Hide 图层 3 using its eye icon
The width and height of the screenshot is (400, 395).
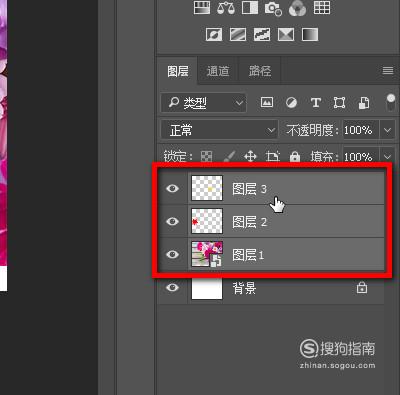[x=172, y=189]
